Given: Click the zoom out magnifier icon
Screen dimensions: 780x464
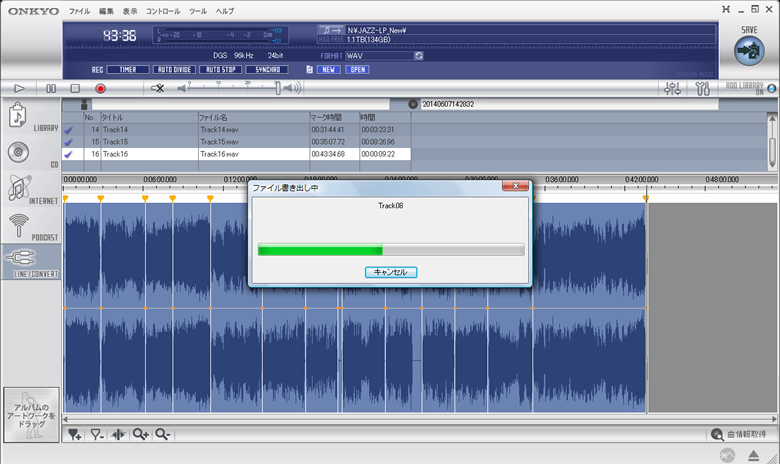Looking at the screenshot, I should pyautogui.click(x=162, y=434).
